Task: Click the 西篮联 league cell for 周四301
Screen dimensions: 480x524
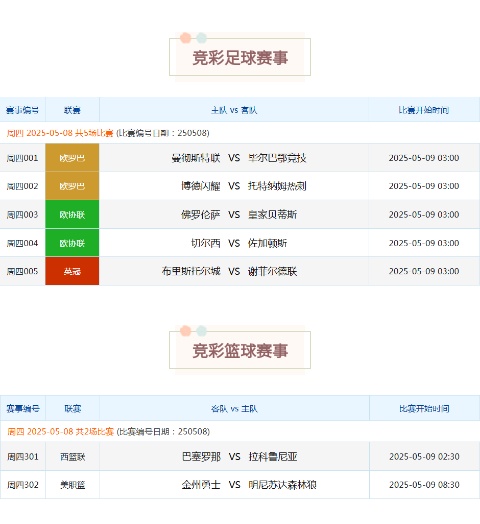Action: click(x=73, y=456)
